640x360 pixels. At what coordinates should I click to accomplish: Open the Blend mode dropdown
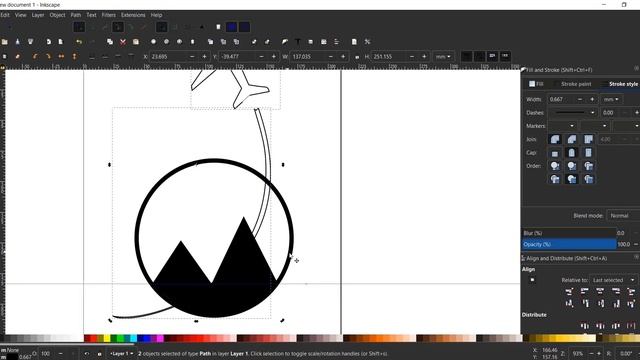coord(623,216)
